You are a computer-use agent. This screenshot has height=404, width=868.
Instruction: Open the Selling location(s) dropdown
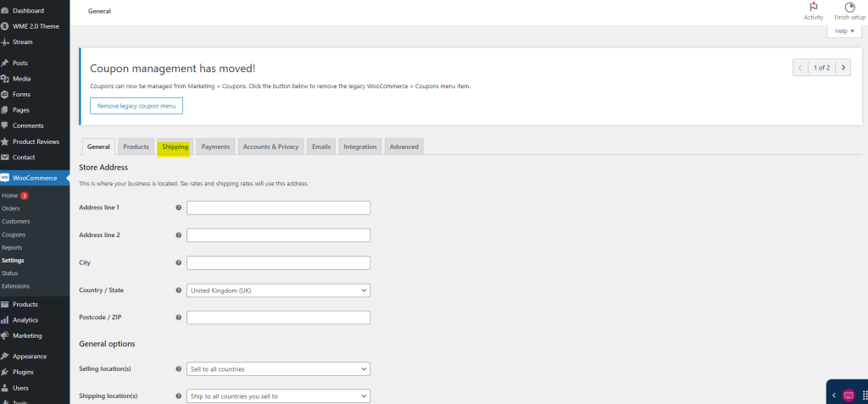point(278,369)
